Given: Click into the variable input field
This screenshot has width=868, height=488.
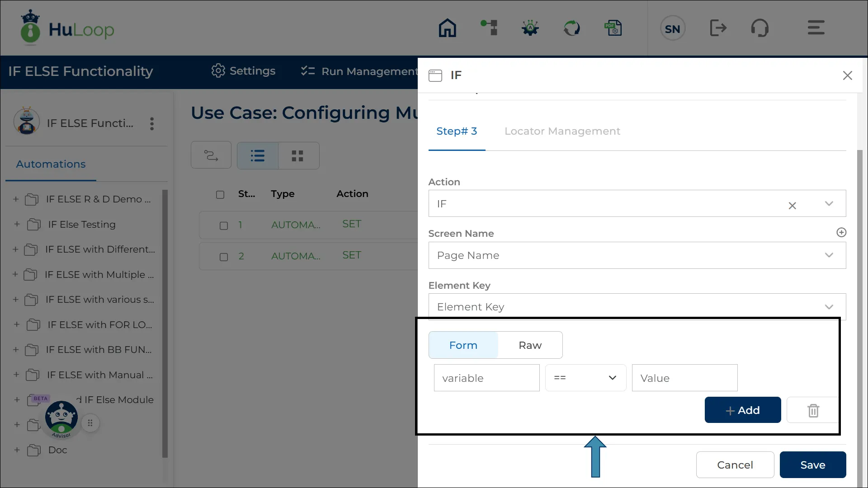Looking at the screenshot, I should [x=486, y=378].
